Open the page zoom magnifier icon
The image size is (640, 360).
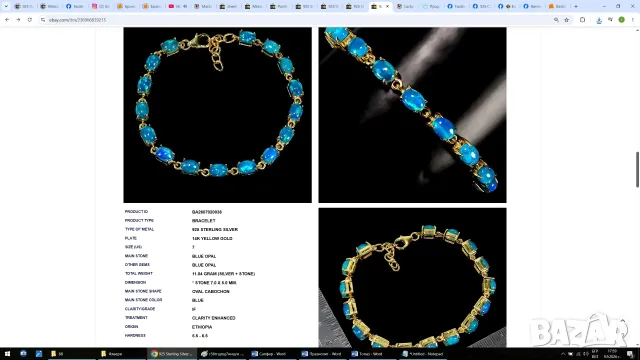point(556,20)
